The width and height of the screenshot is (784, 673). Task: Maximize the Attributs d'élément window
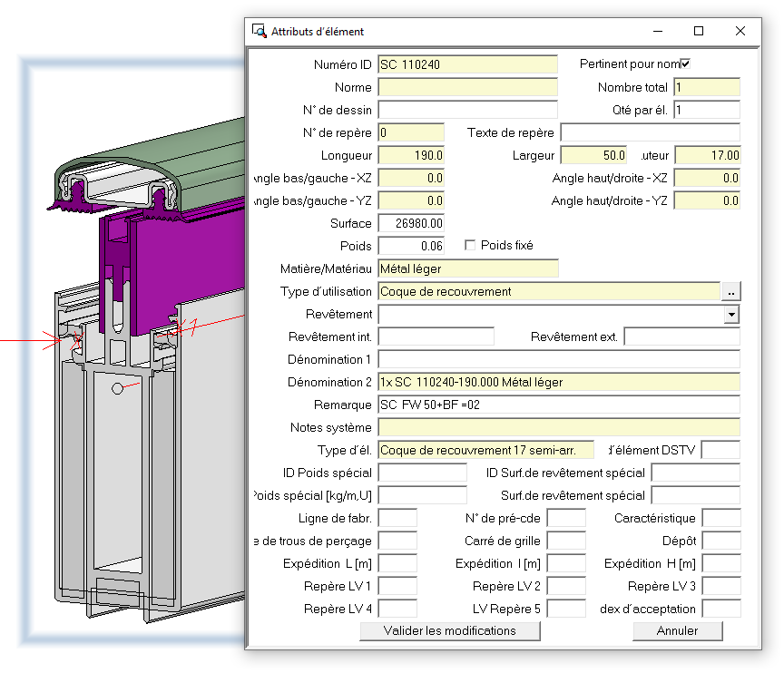coord(699,31)
